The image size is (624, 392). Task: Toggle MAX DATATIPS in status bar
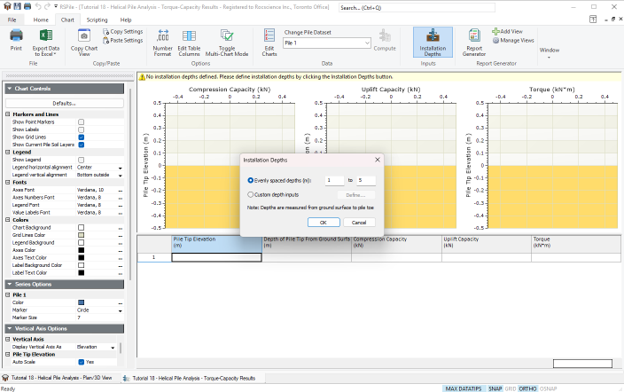pyautogui.click(x=463, y=389)
